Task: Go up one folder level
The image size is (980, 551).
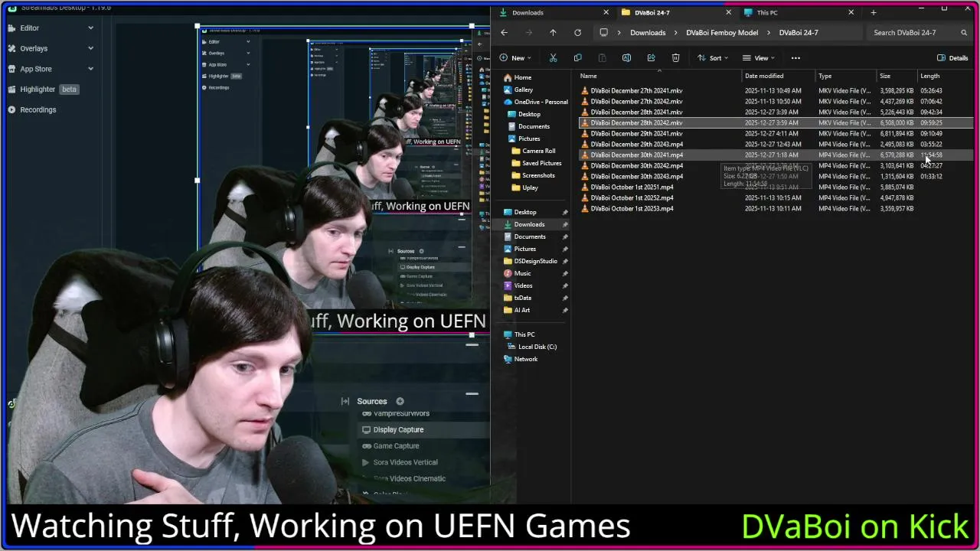Action: [553, 33]
